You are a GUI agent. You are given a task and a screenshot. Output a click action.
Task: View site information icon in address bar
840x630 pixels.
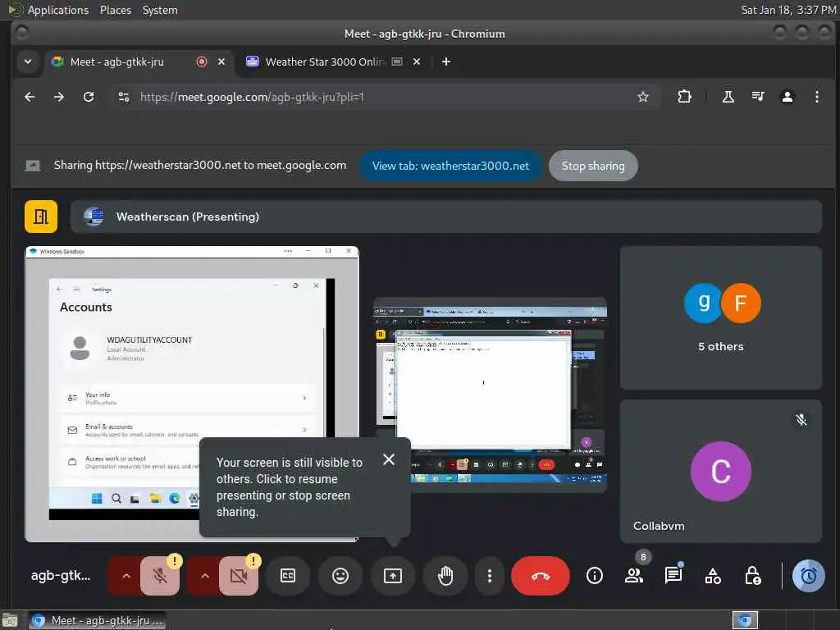click(124, 97)
